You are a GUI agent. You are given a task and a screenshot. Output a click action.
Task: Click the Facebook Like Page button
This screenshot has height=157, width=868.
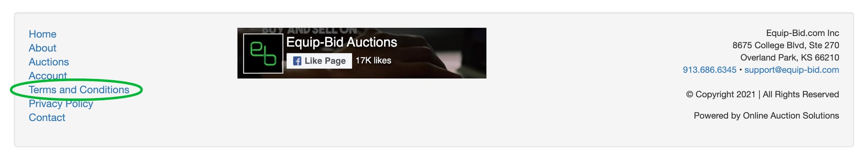coord(319,61)
